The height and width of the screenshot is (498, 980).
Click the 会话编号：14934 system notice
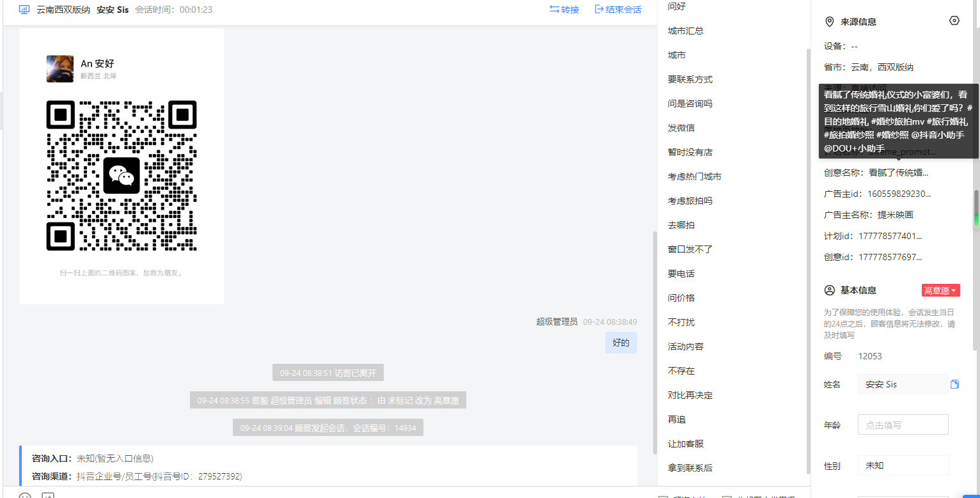point(328,428)
